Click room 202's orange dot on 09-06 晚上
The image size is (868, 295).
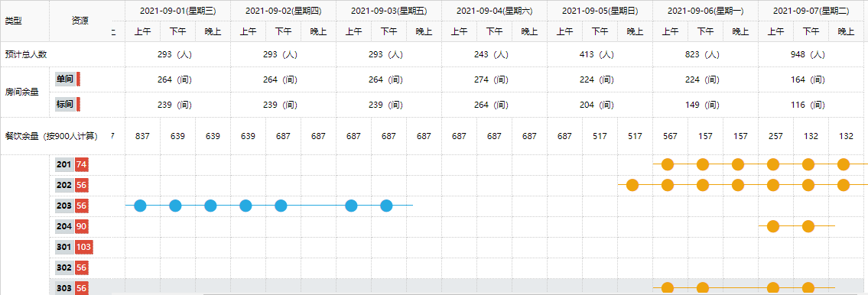pyautogui.click(x=738, y=185)
